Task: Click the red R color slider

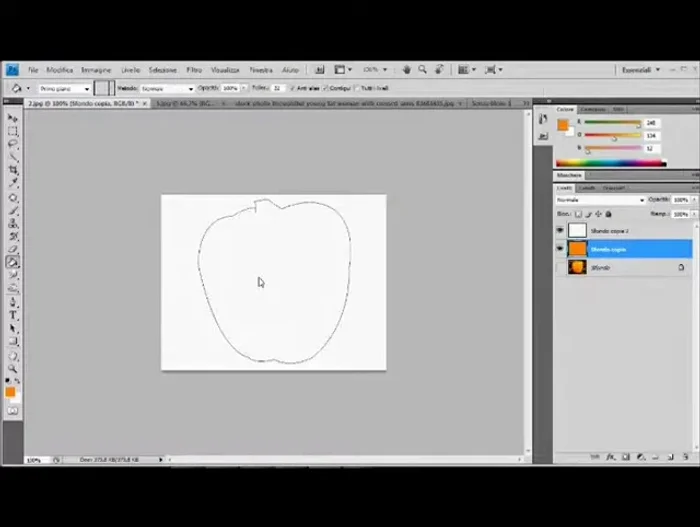Action: point(612,123)
